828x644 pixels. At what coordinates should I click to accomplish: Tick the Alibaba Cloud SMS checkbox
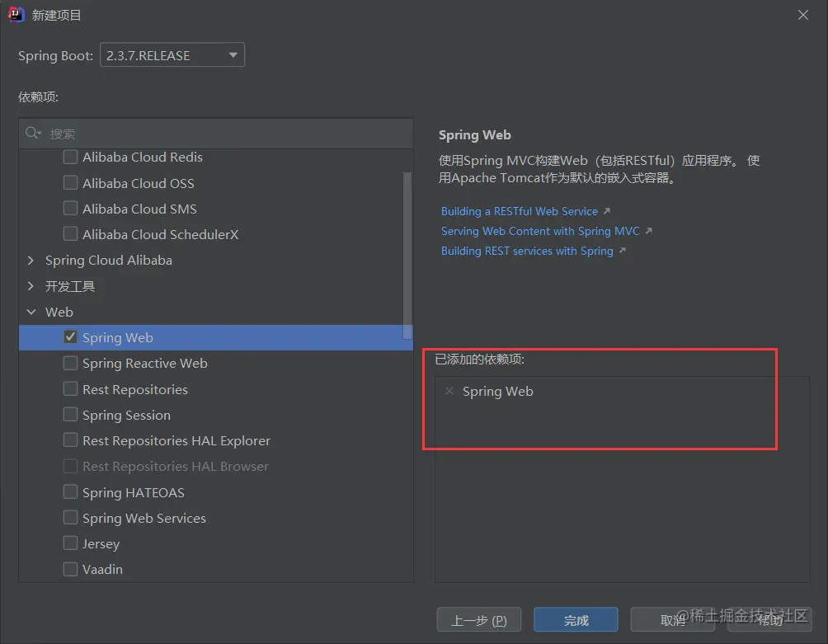pyautogui.click(x=70, y=209)
